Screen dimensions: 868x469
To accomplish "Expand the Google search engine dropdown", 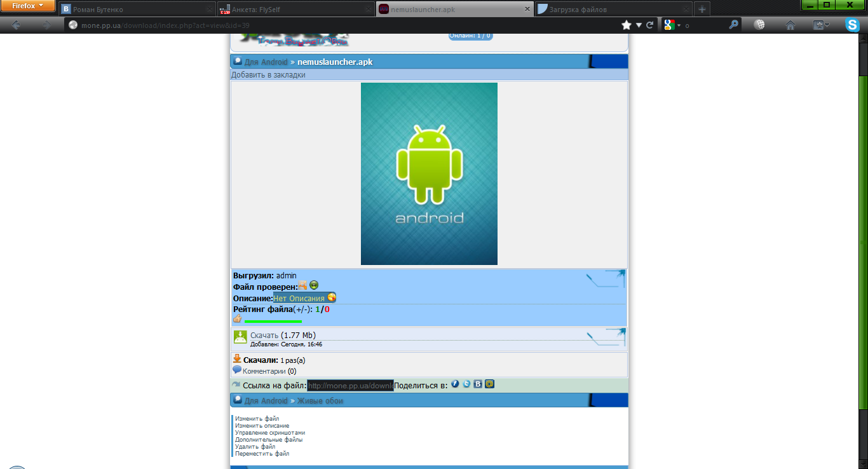I will [678, 25].
